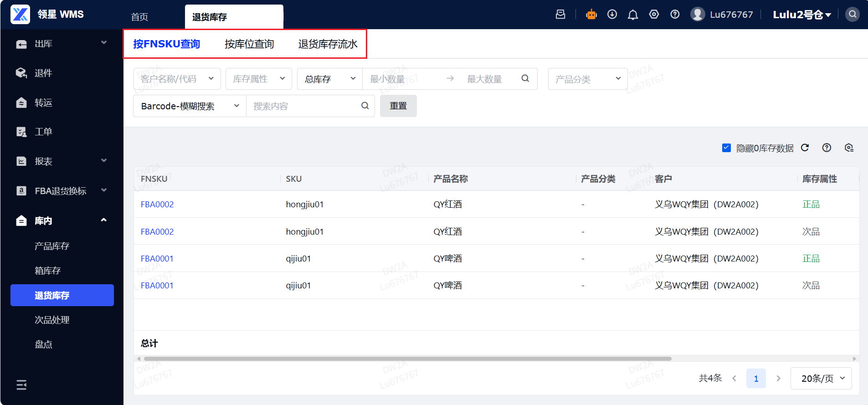Open the orange robot assistant icon
Image resolution: width=868 pixels, height=405 pixels.
click(591, 15)
